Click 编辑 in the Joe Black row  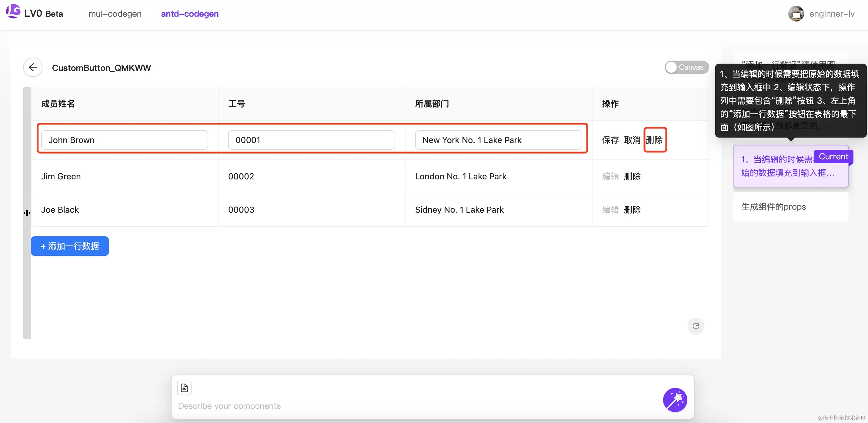[610, 210]
